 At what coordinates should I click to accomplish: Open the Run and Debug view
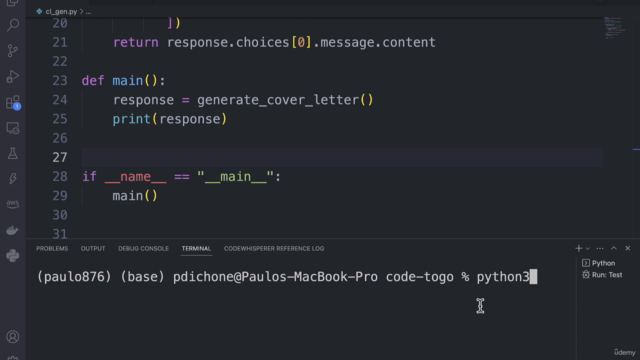(13, 76)
